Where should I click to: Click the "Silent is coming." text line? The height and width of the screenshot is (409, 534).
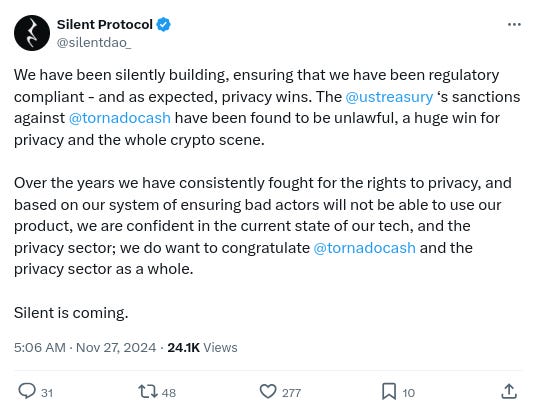click(71, 313)
